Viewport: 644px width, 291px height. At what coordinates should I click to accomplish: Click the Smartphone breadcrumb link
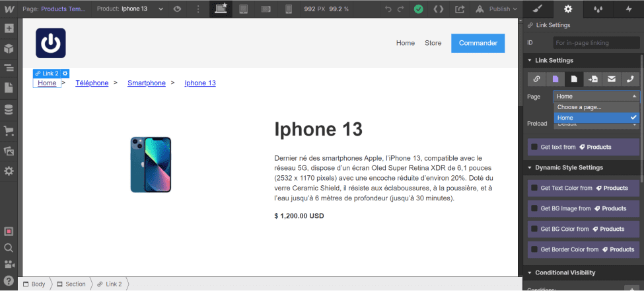(147, 83)
